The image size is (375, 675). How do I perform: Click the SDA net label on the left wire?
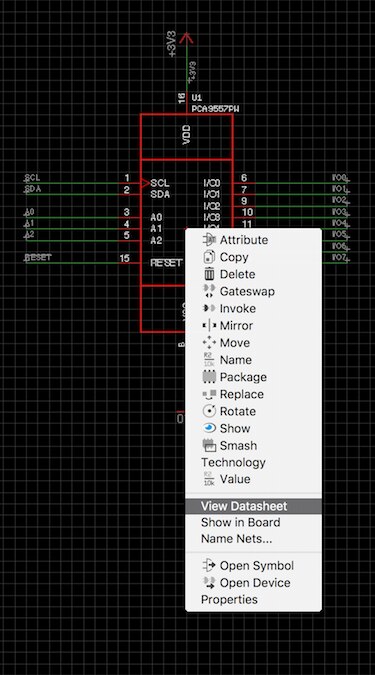(x=33, y=189)
